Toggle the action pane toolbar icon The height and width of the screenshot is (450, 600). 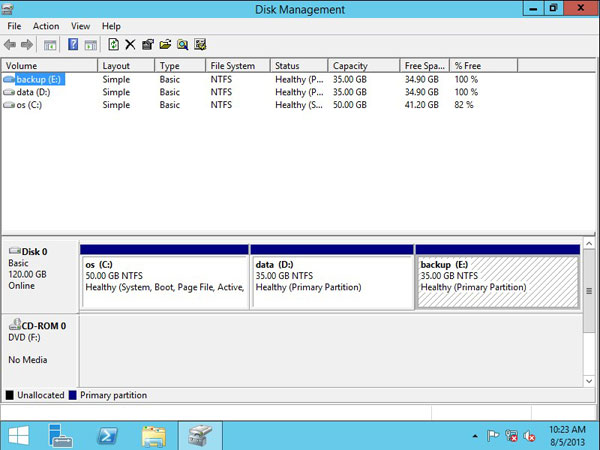coord(91,45)
